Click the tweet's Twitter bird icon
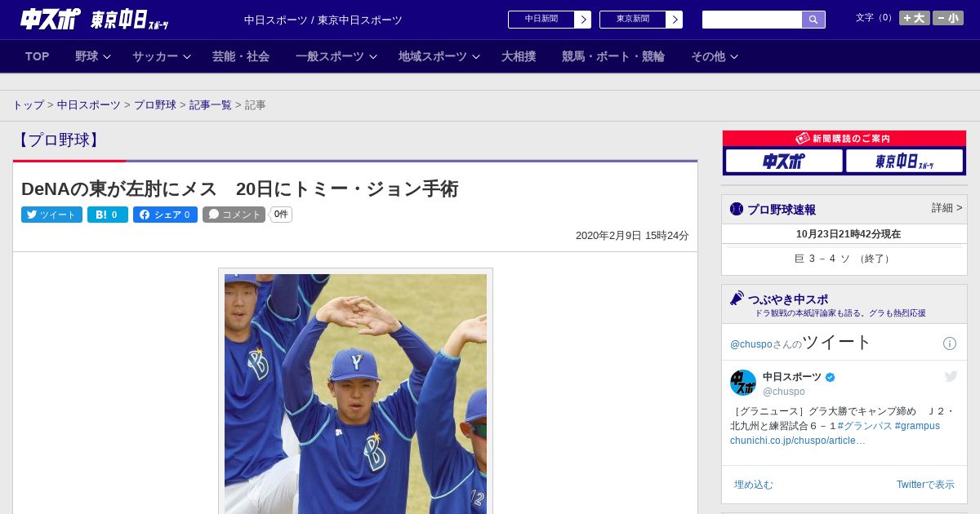980x514 pixels. tap(951, 376)
